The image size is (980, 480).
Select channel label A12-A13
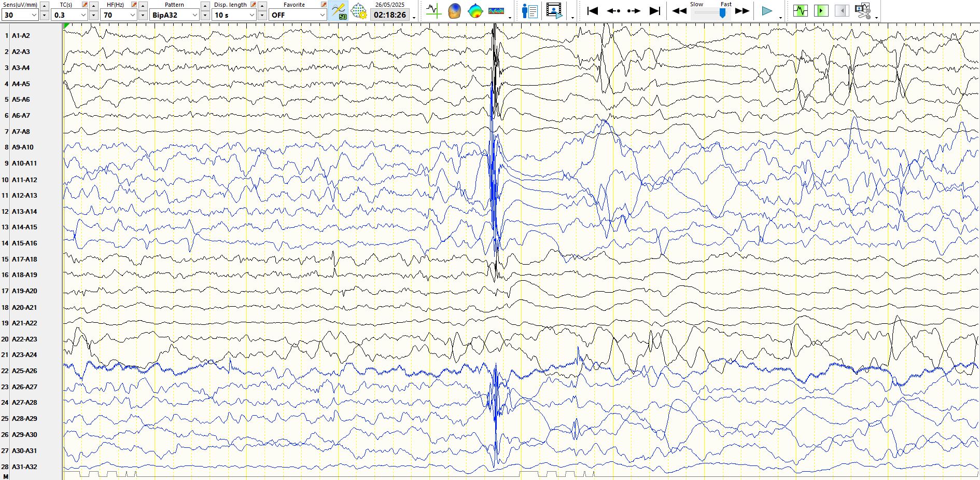tap(24, 195)
